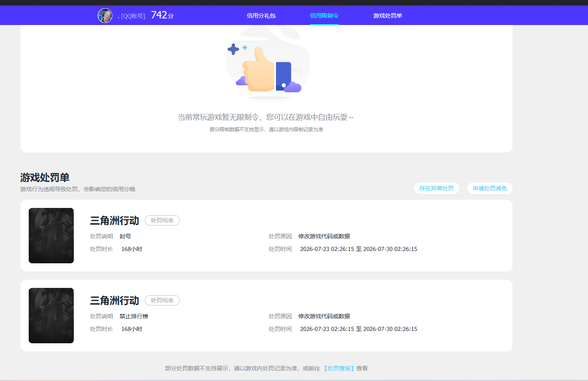Click the 处罚结束 badge on the 封号 card

(162, 220)
